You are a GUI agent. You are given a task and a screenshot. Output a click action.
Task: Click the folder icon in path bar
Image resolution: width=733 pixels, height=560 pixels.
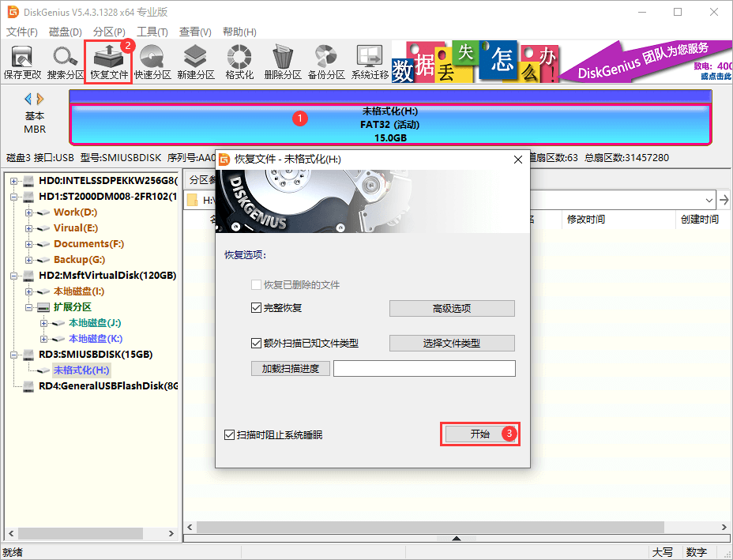(x=192, y=201)
